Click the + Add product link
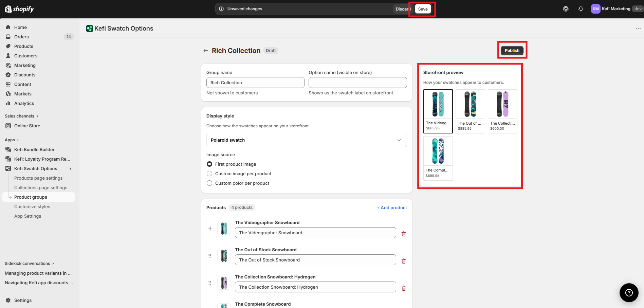The height and width of the screenshot is (308, 644). (392, 207)
